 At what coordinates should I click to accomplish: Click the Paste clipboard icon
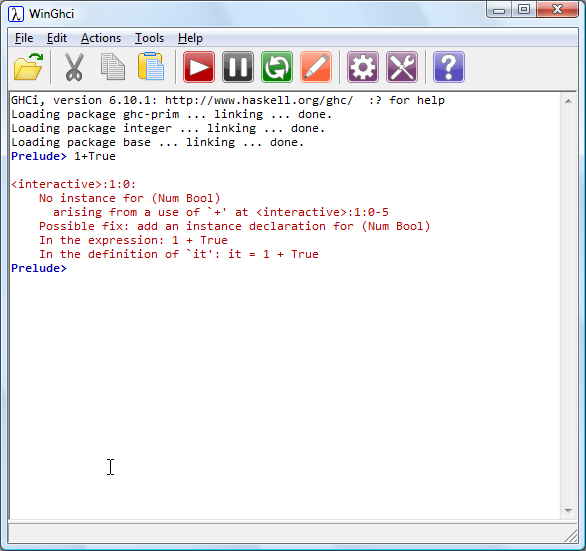pos(151,67)
